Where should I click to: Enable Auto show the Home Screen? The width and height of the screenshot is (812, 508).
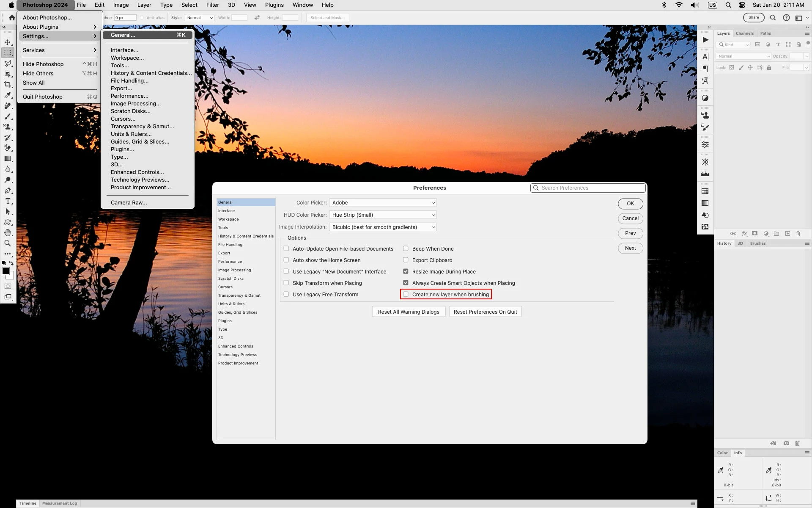point(286,260)
